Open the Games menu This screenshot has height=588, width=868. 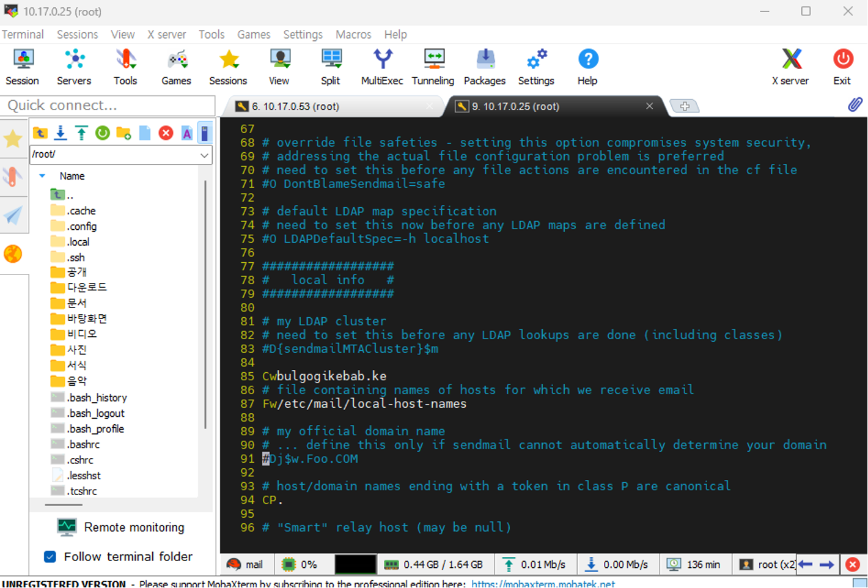click(x=254, y=34)
